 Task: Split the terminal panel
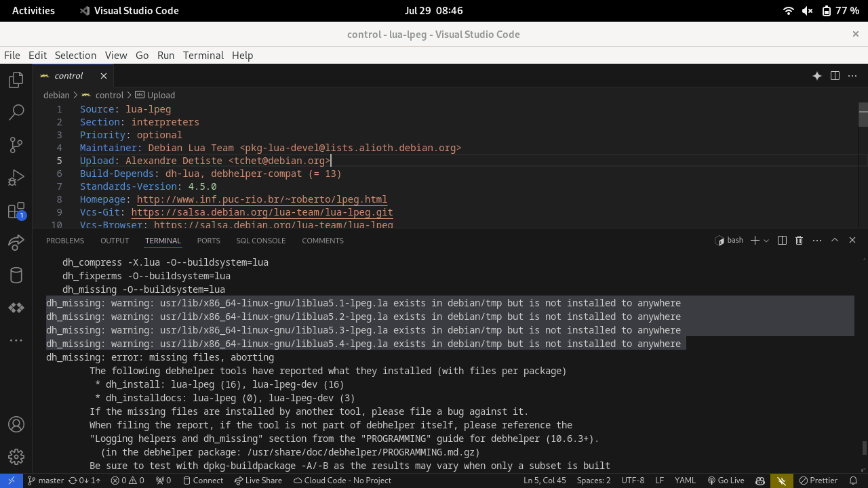[x=782, y=241]
